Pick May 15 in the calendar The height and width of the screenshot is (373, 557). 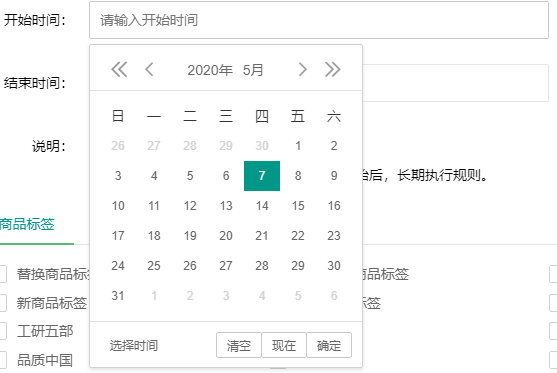coord(298,206)
